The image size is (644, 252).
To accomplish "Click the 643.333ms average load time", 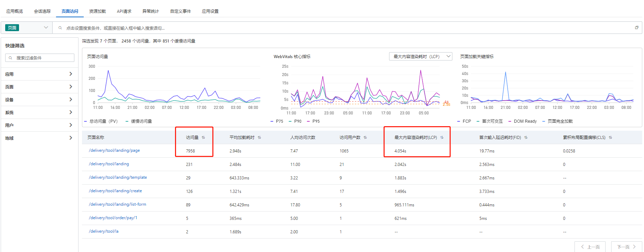I will pos(239,178).
